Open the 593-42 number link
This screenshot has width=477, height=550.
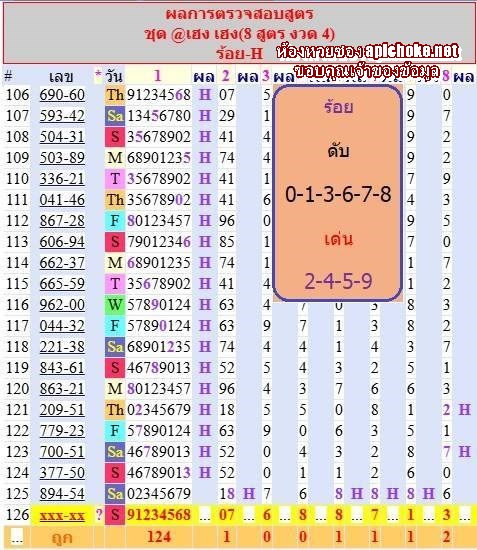tap(62, 116)
